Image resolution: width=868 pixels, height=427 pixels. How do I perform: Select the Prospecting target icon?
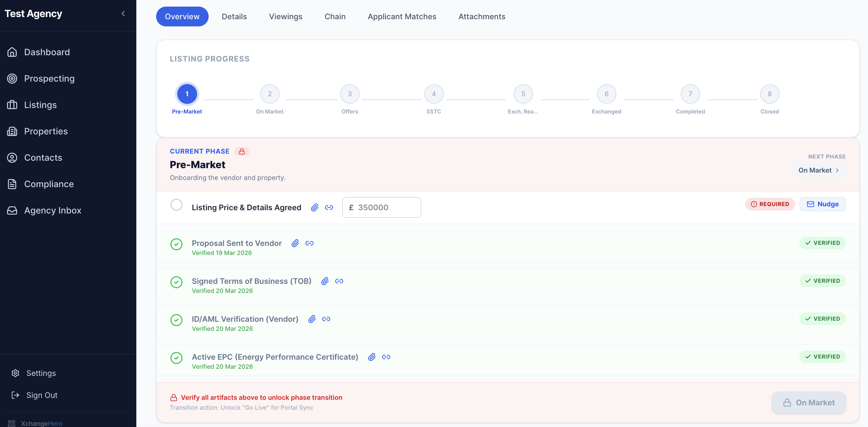pos(12,79)
